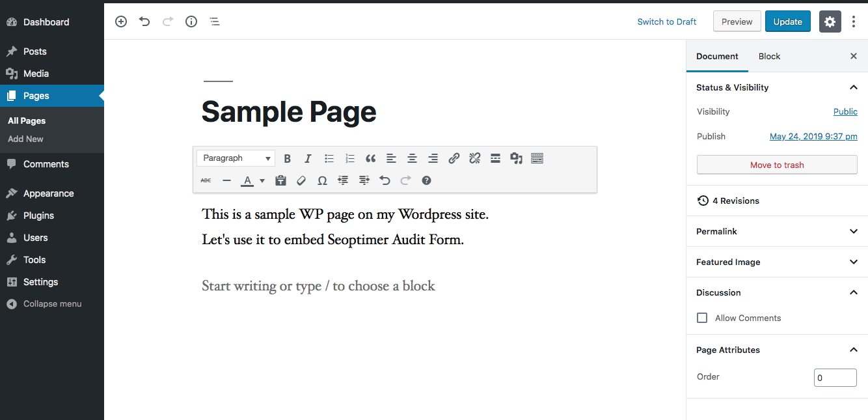Expand the Featured Image panel
The width and height of the screenshot is (868, 420).
click(x=777, y=262)
